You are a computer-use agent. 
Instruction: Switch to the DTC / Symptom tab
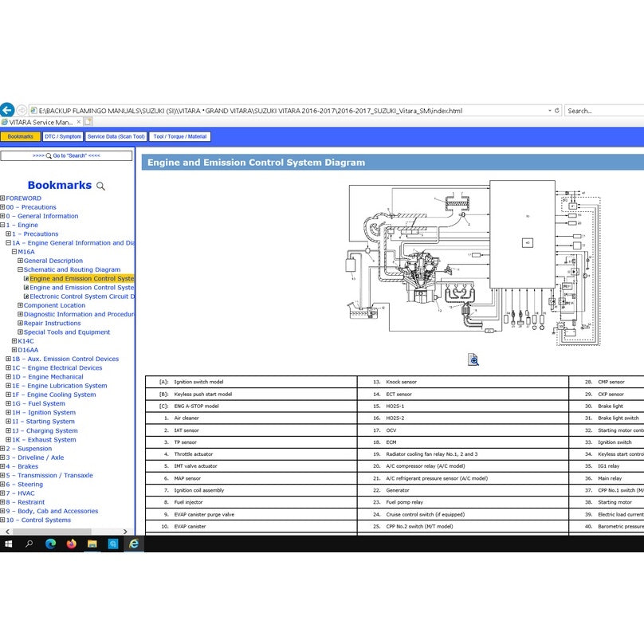click(x=62, y=136)
